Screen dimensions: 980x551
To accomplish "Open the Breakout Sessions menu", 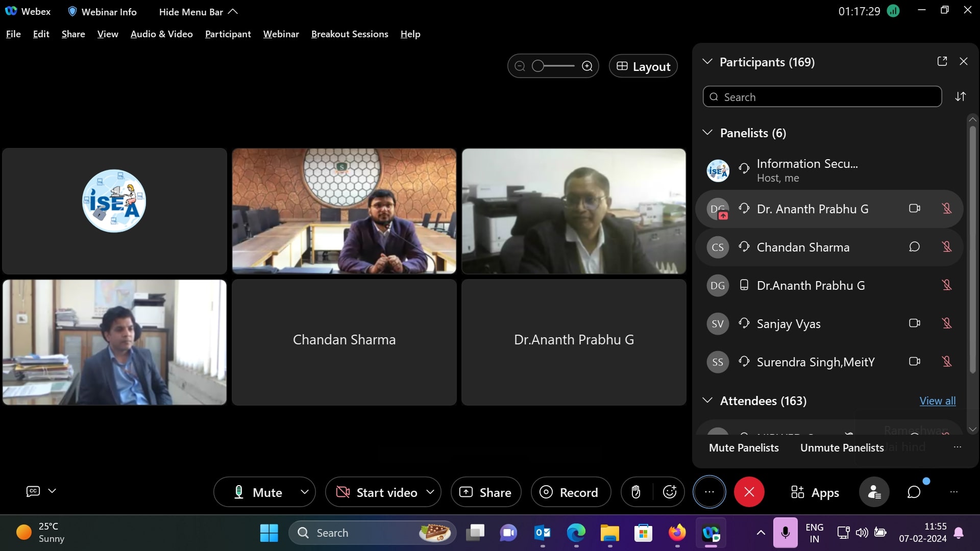I will [350, 34].
